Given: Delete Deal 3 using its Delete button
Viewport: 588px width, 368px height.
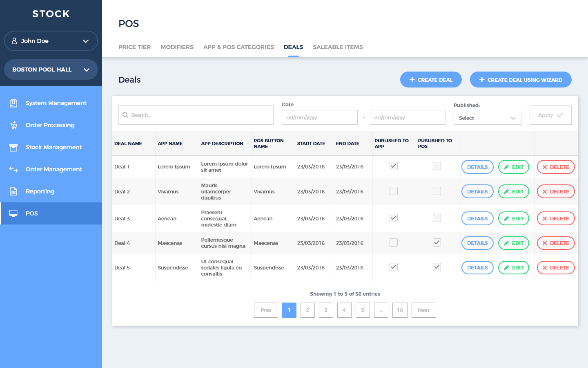Looking at the screenshot, I should point(555,218).
